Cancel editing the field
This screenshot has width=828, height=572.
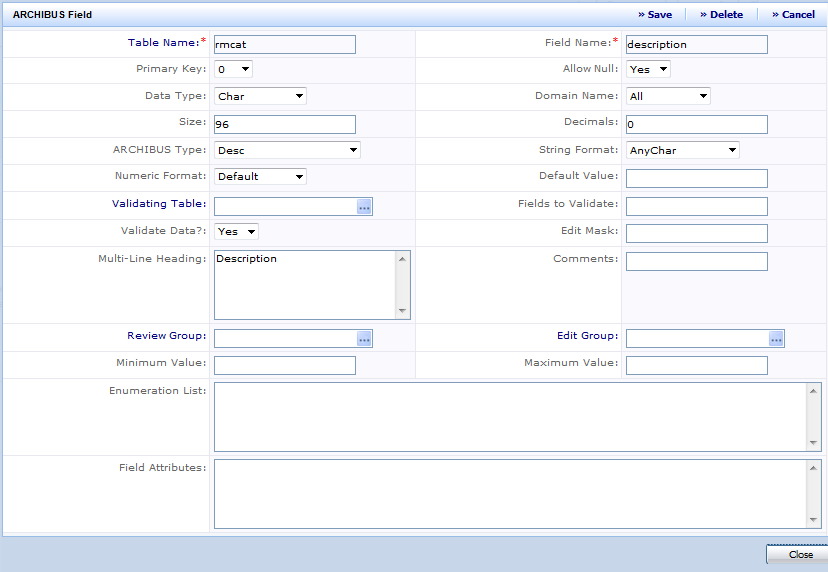pyautogui.click(x=794, y=15)
